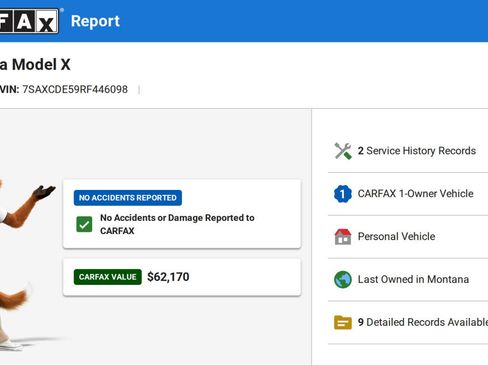488x366 pixels.
Task: Select Last Owned in Montana entry
Action: click(x=408, y=279)
